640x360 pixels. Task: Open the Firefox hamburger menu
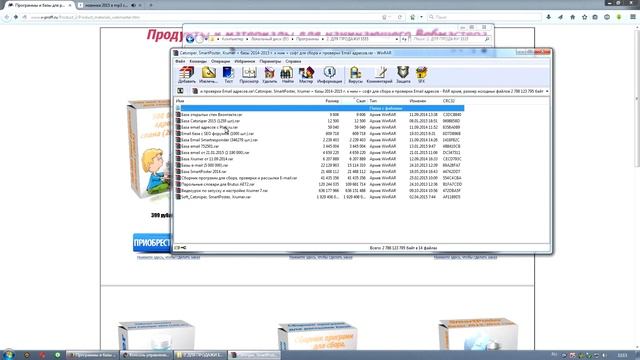click(633, 17)
